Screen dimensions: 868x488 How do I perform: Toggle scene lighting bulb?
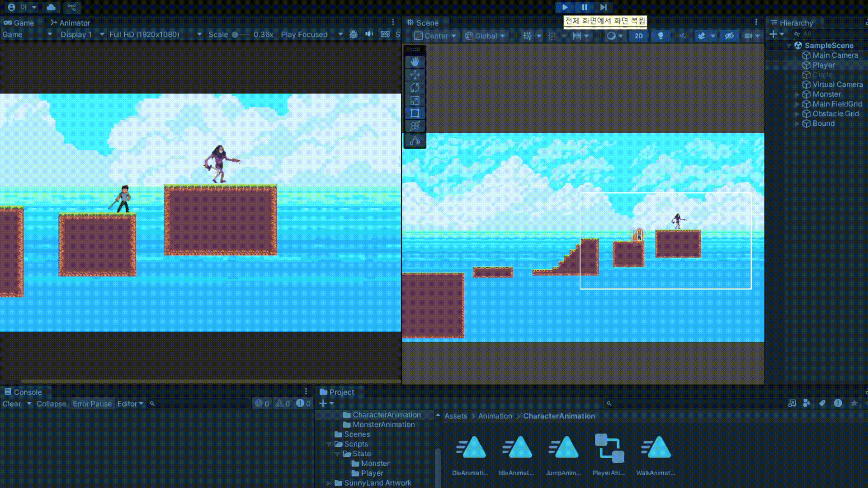tap(660, 36)
